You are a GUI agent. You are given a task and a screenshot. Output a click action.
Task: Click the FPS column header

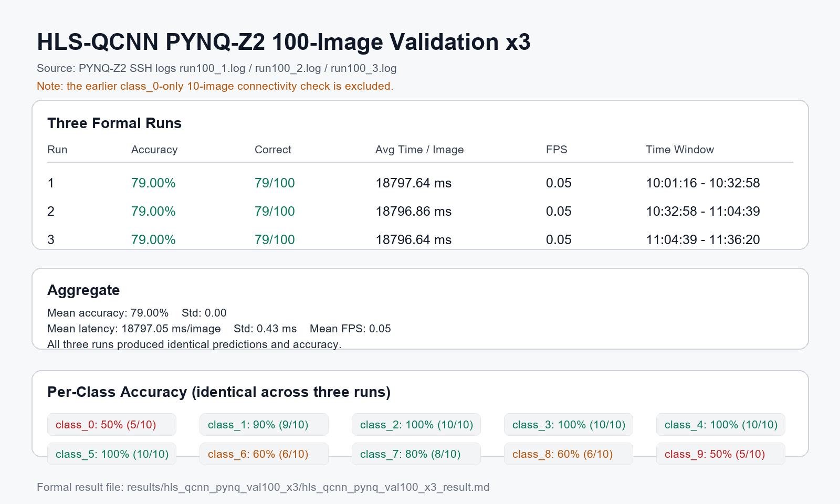click(556, 150)
